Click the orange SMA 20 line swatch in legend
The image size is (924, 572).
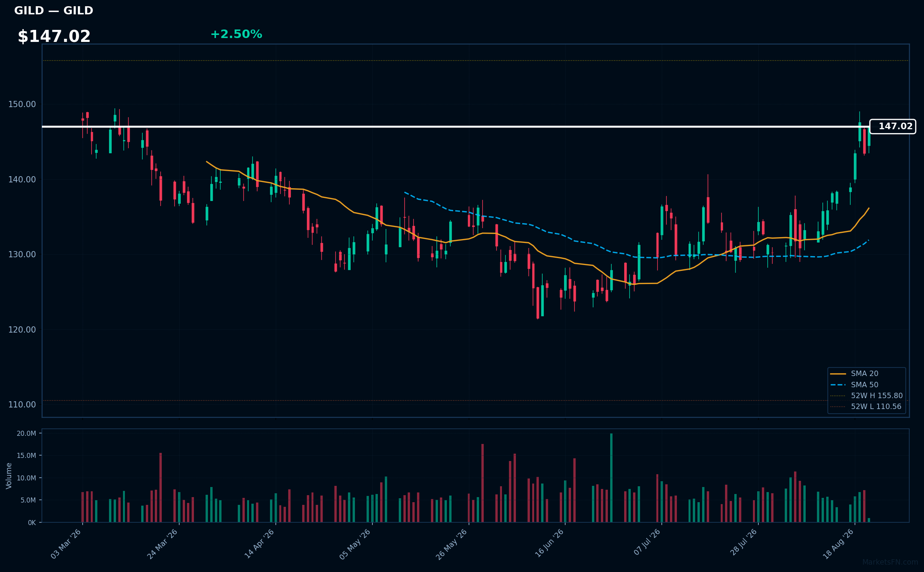838,374
